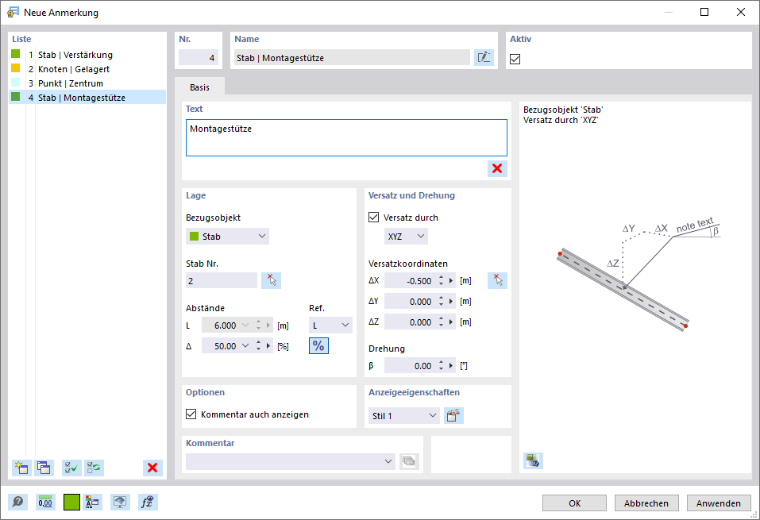Open the formula fx icon

click(x=147, y=503)
